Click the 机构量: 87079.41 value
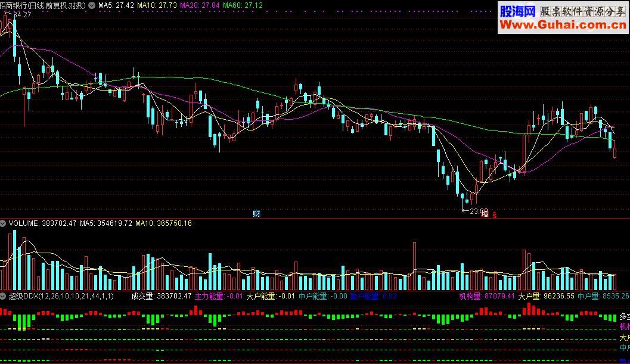Image resolution: width=630 pixels, height=364 pixels. pyautogui.click(x=487, y=296)
